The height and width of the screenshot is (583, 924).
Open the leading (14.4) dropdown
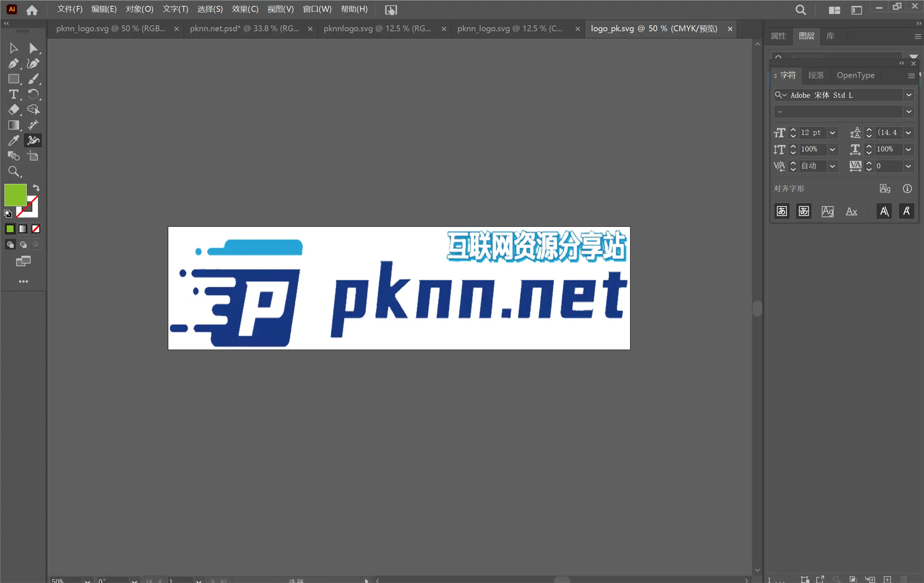click(908, 133)
